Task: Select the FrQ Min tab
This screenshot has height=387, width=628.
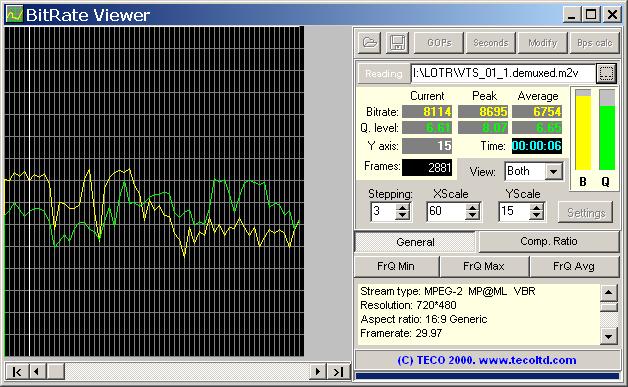Action: (396, 266)
